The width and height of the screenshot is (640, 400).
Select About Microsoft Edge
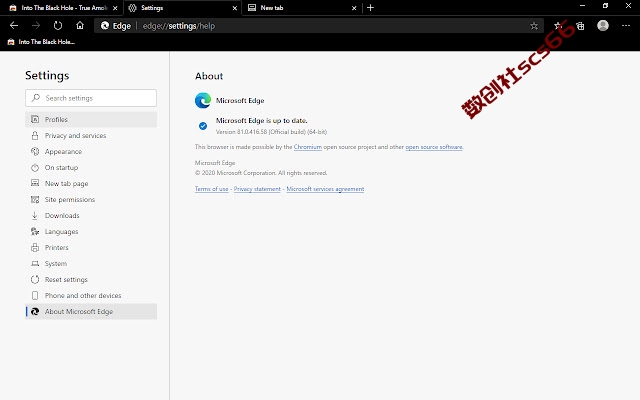pyautogui.click(x=91, y=311)
